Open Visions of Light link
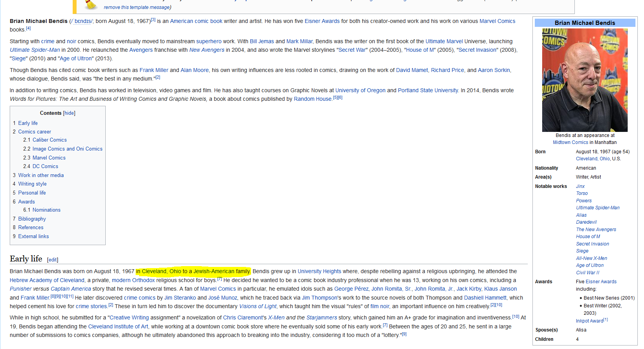The width and height of the screenshot is (644, 349). (258, 307)
